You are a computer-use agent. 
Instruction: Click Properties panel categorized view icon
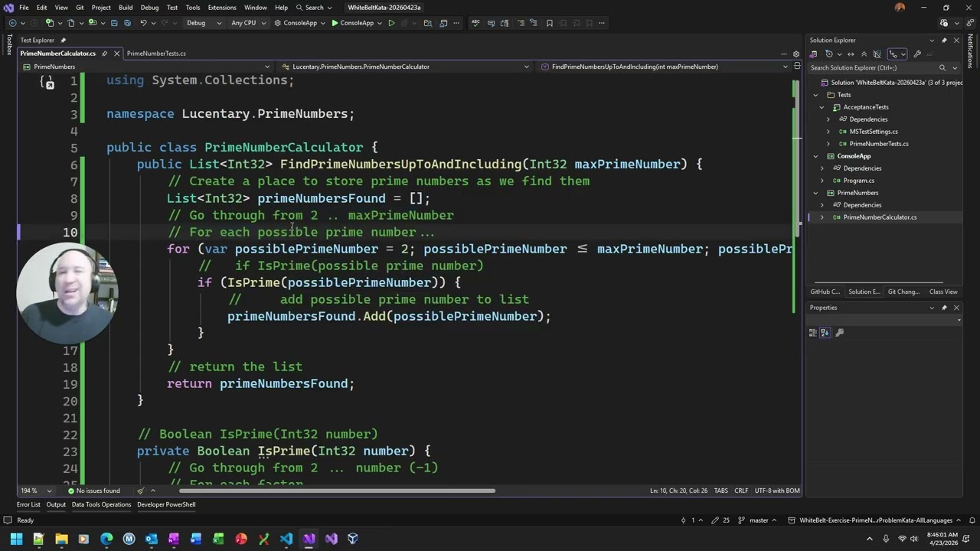click(813, 332)
